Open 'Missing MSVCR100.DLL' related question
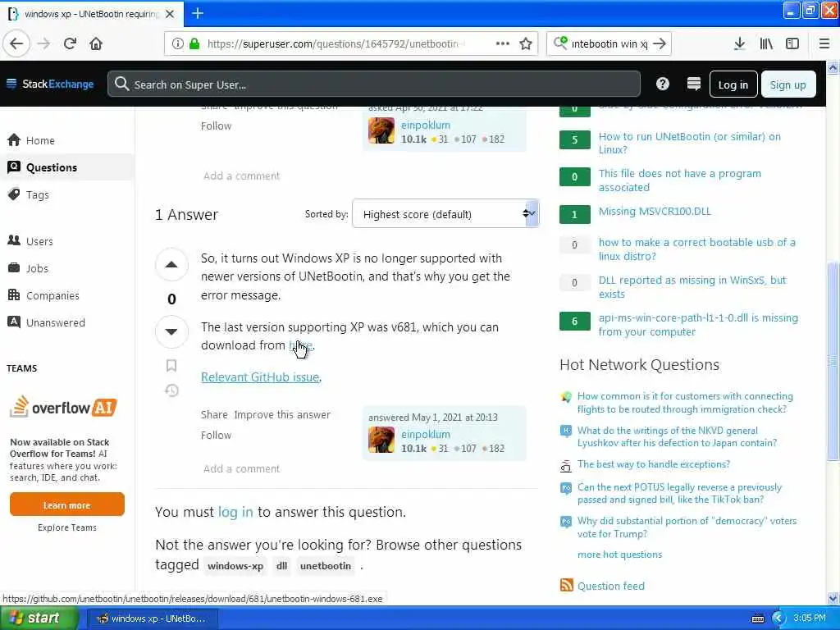 click(655, 211)
